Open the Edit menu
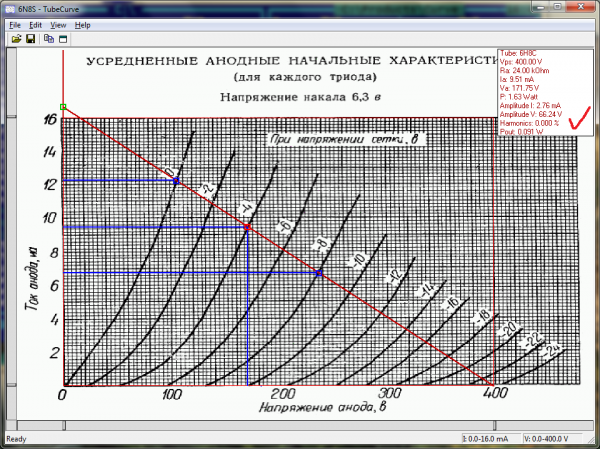Screen dimensions: 600x449 click(35, 24)
